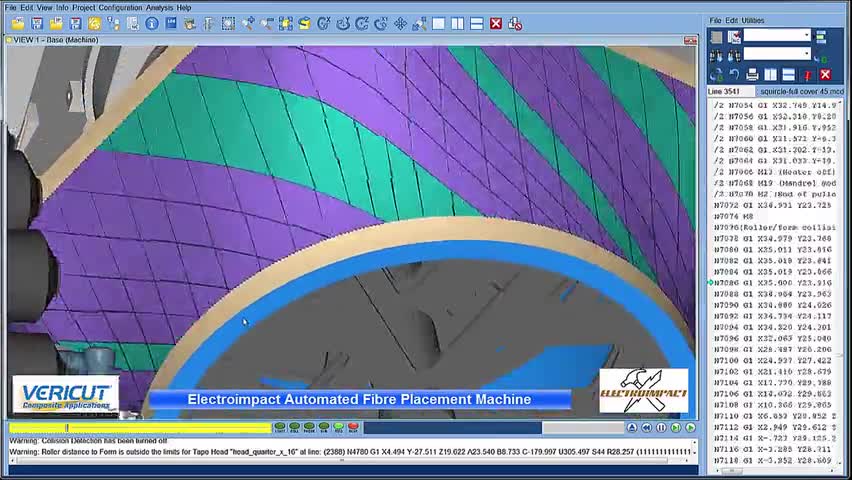Open the Configuration menu

click(120, 8)
